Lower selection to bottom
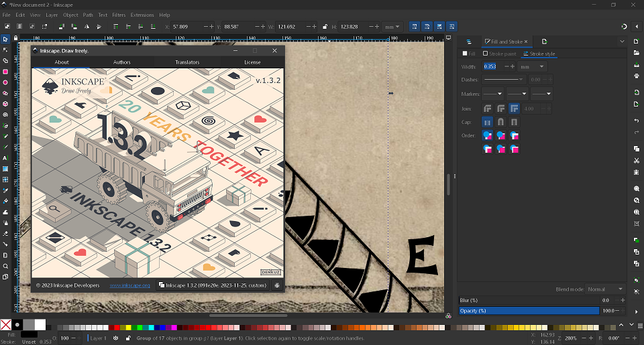The image size is (644, 345). tap(153, 27)
